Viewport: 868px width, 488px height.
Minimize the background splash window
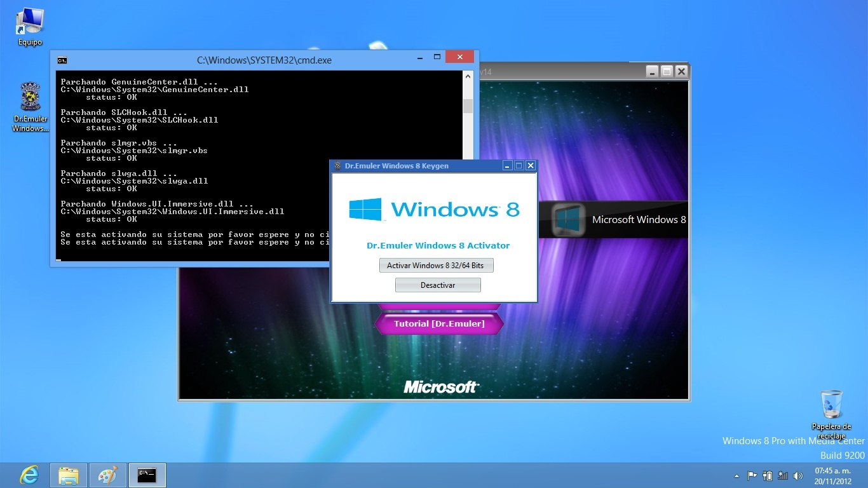click(653, 72)
